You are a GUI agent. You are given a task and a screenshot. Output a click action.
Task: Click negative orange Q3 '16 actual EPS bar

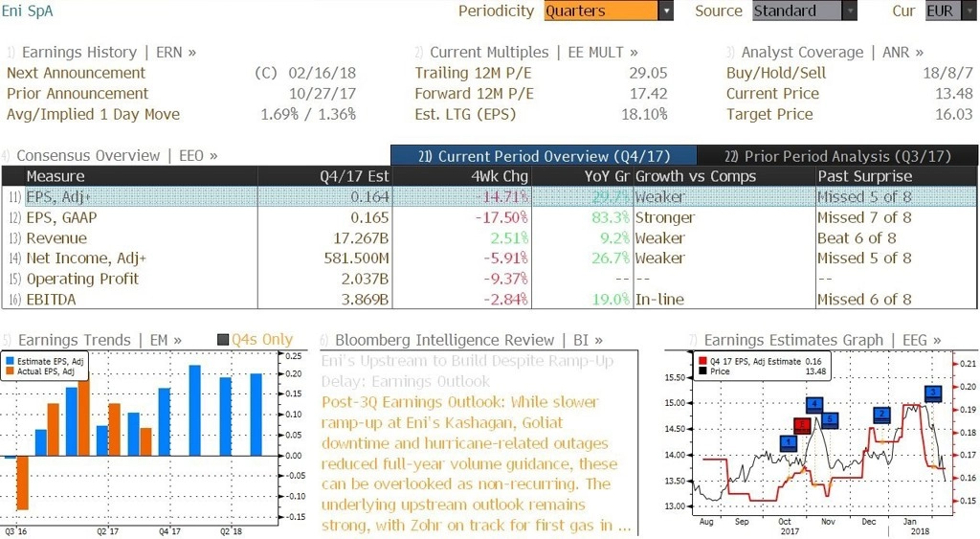[x=22, y=483]
